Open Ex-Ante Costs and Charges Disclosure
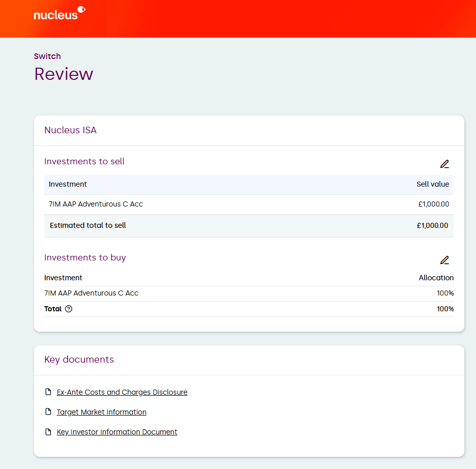Image resolution: width=476 pixels, height=469 pixels. [x=122, y=392]
